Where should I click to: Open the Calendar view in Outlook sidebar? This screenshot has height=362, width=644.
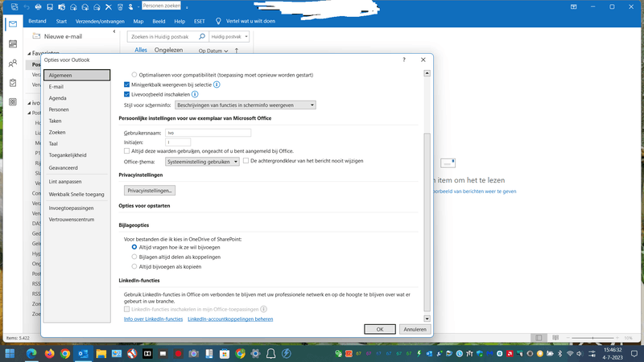coord(13,44)
